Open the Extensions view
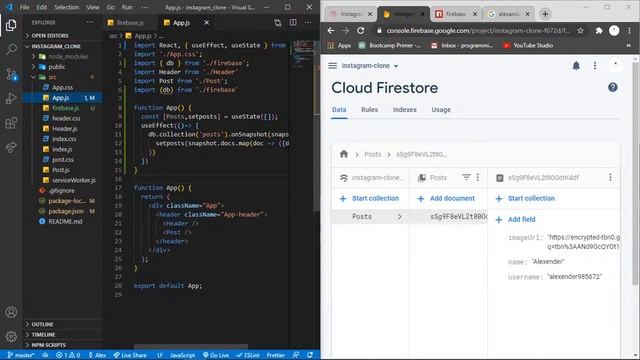 click(x=11, y=123)
